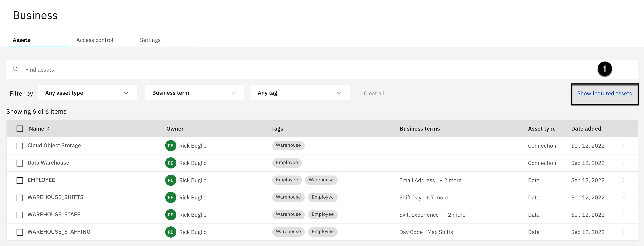Click the Clear all filters link
Viewport: 644px width, 246px height.
374,94
